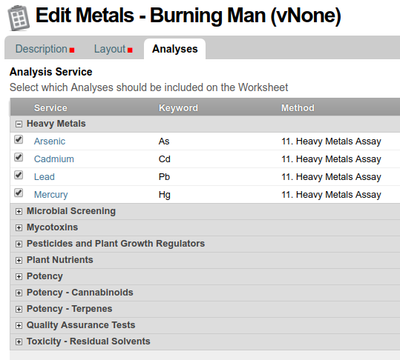Screen dimensions: 400x360
Task: Expand Toxicity - Residual Solvents category
Action: [19, 342]
